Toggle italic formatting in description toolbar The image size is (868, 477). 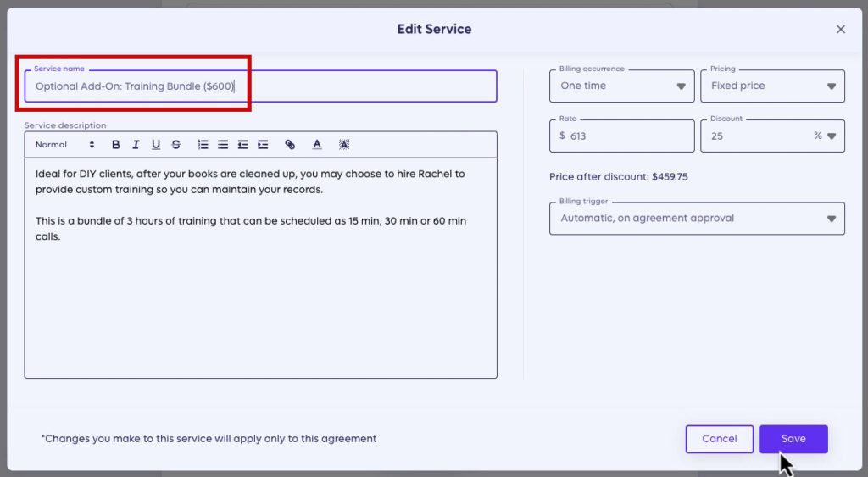pos(136,144)
